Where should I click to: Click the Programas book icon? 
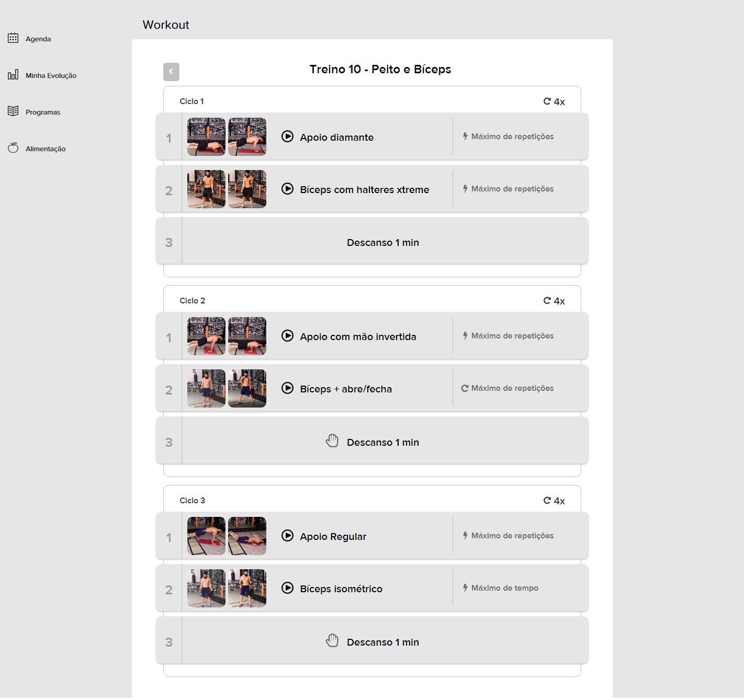tap(13, 111)
